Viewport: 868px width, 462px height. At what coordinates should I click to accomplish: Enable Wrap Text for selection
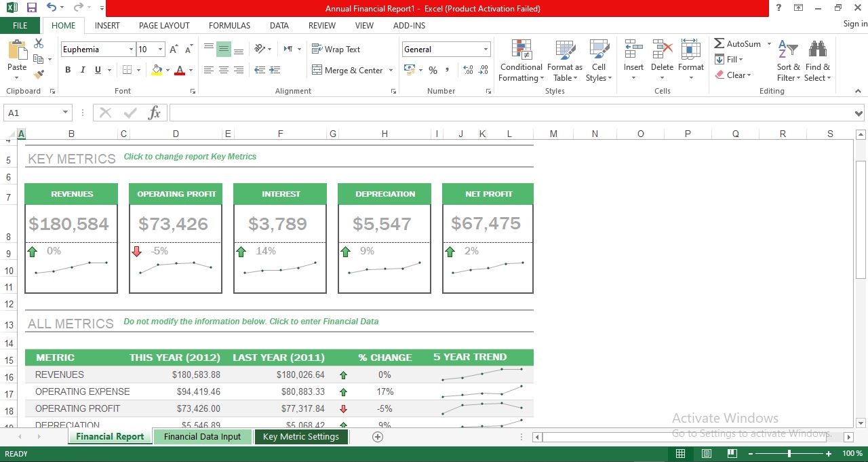[336, 49]
